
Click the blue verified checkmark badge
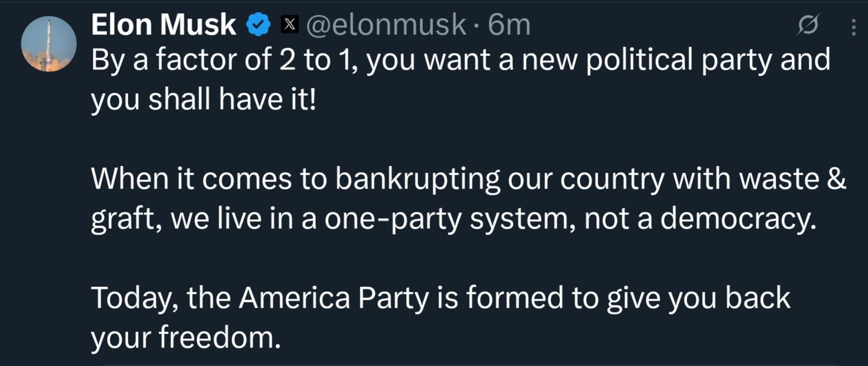tap(259, 25)
